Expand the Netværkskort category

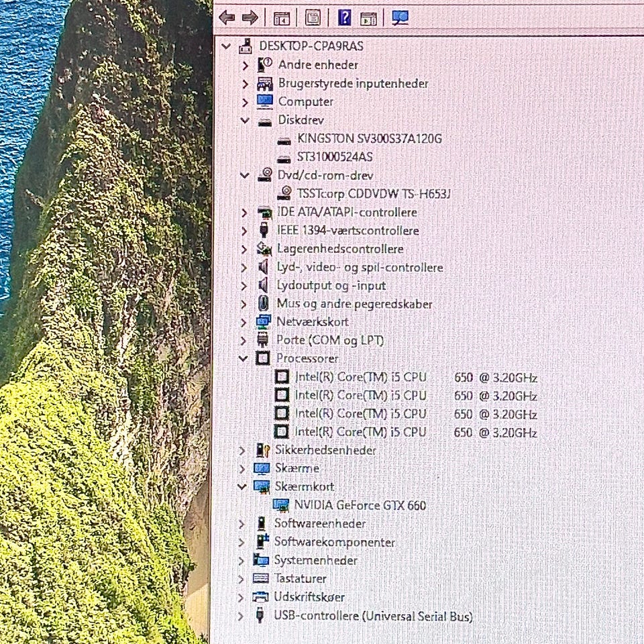coord(244,322)
